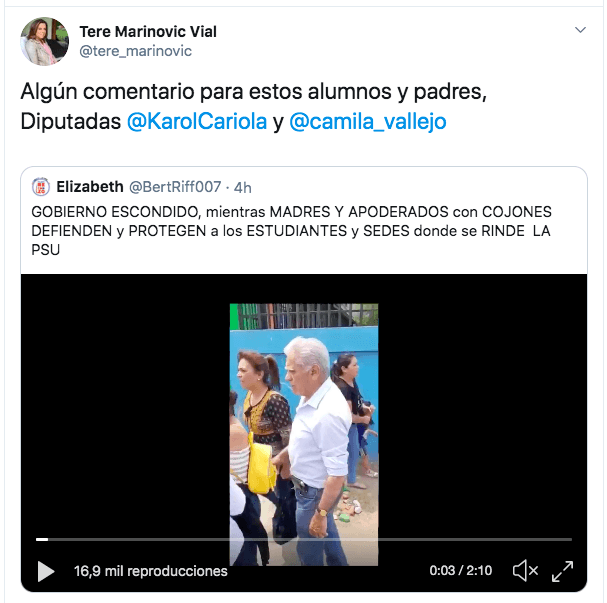Open the @tere_marinovic handle

[x=135, y=51]
